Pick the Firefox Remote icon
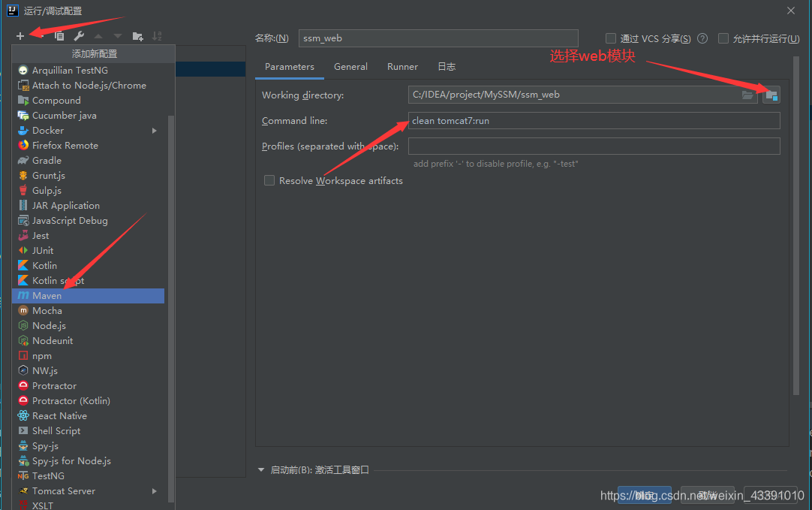Screen dimensions: 812x510 coord(23,145)
